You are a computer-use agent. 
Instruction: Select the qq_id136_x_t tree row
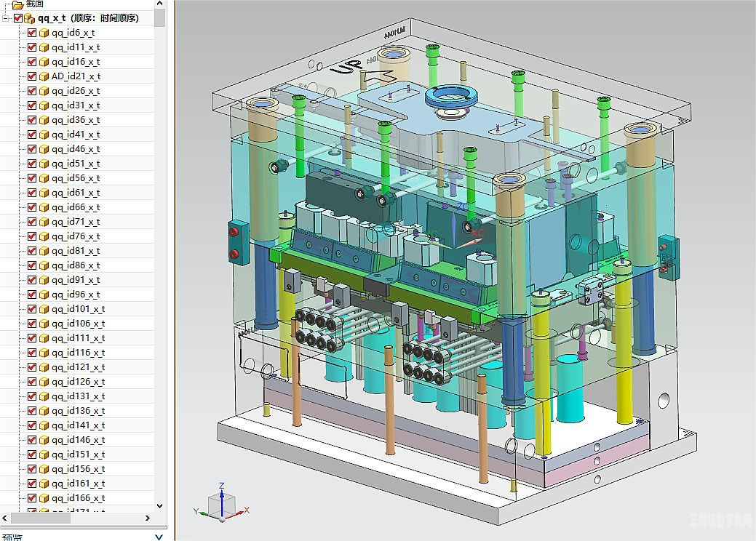tap(77, 410)
